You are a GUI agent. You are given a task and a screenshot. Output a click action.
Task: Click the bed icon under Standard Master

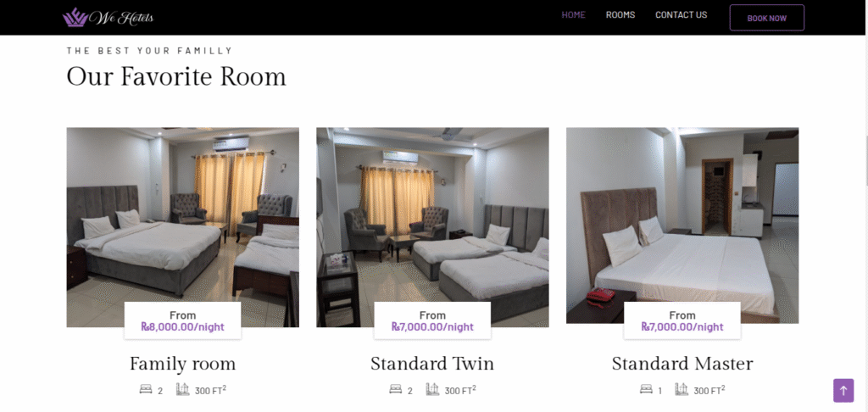(646, 389)
